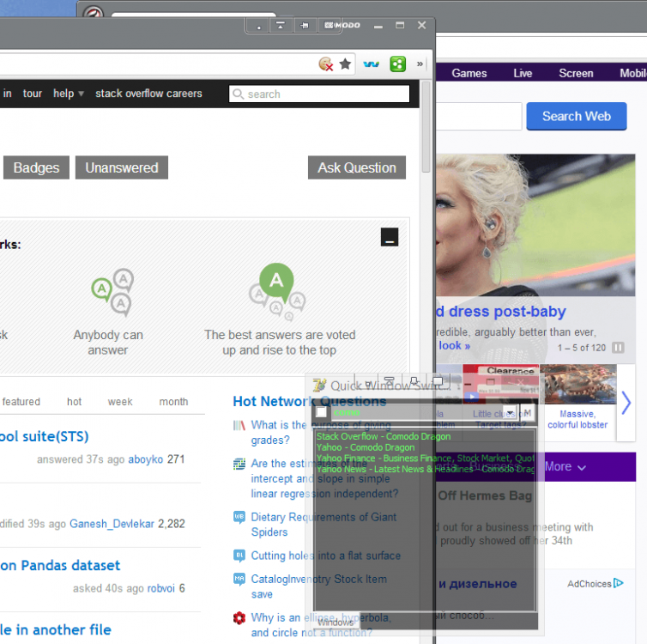647x644 pixels.
Task: Open the 'on Pandas dataset' question
Action: pos(60,565)
